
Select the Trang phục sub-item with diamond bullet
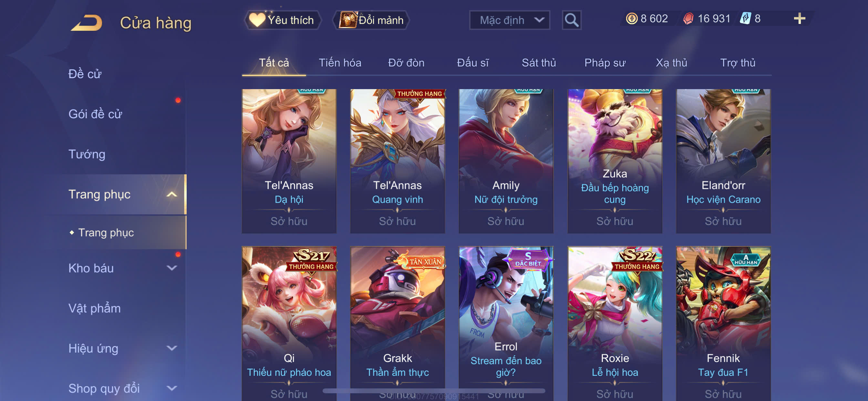pos(106,232)
